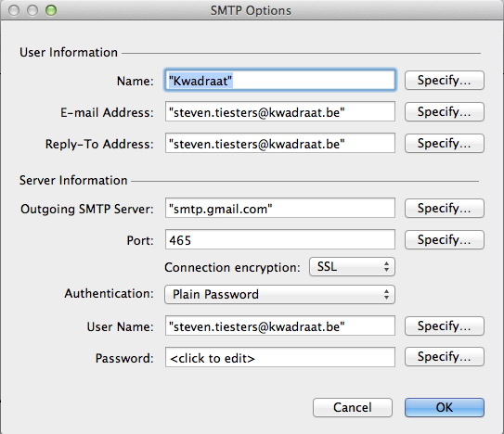Focus the E-mail Address text field
Screen dimensions: 504x434
tap(280, 112)
